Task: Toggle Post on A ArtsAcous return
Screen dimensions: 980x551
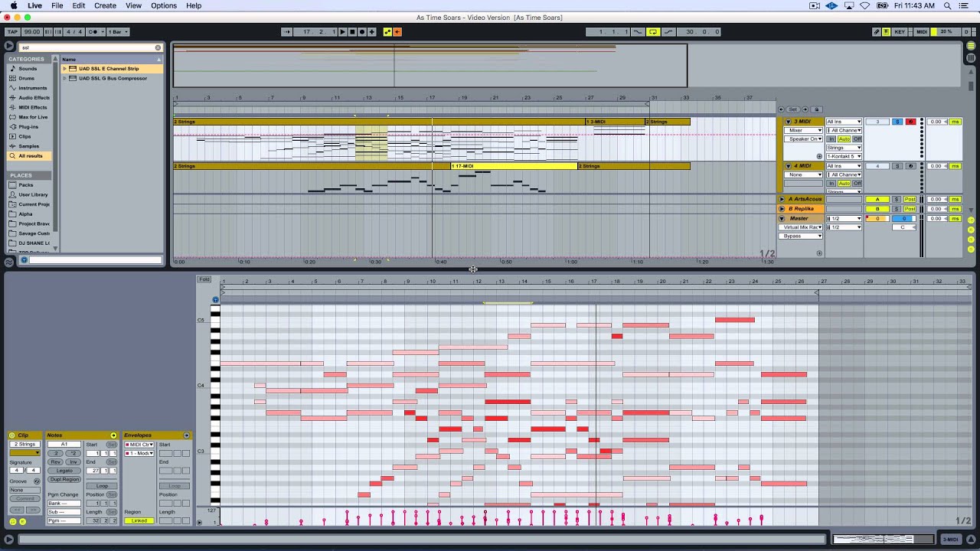Action: point(910,200)
